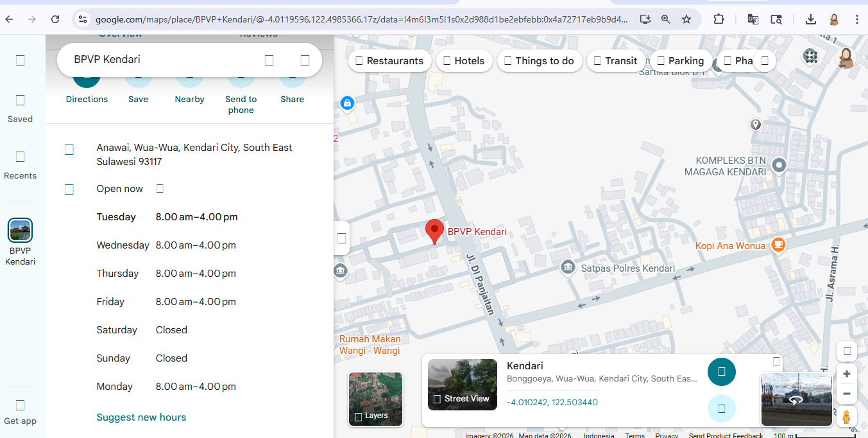This screenshot has height=438, width=868.
Task: Click the search icon in the search box
Action: coord(269,60)
